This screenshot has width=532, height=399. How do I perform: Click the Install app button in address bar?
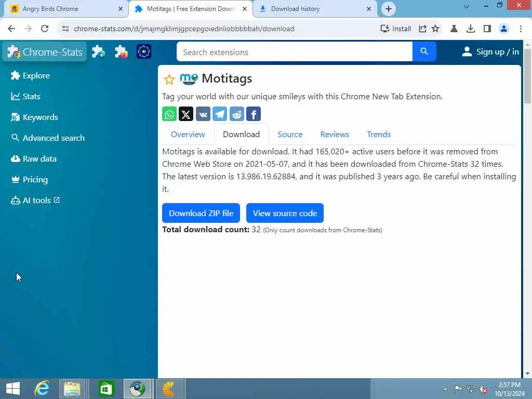coord(395,29)
